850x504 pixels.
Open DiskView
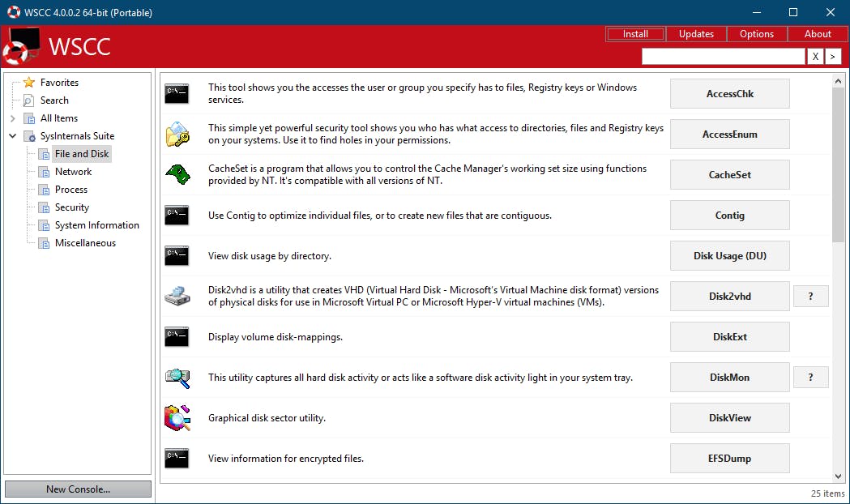click(729, 418)
